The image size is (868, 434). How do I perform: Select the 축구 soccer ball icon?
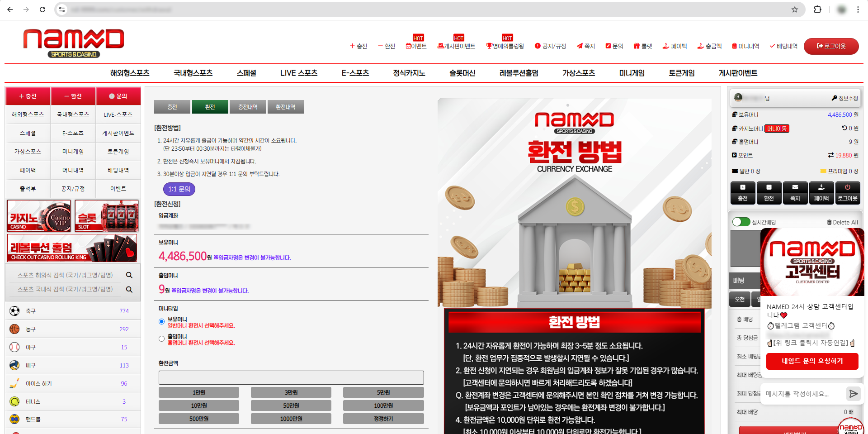[x=14, y=311]
